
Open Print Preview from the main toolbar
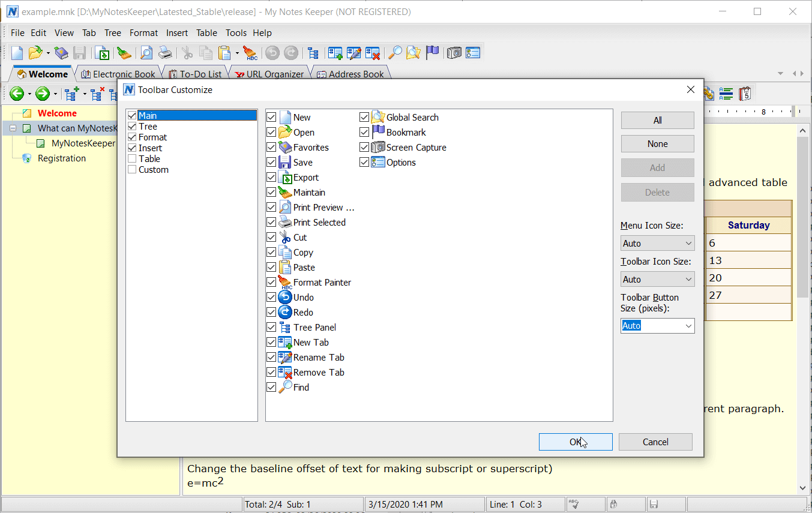[x=146, y=53]
